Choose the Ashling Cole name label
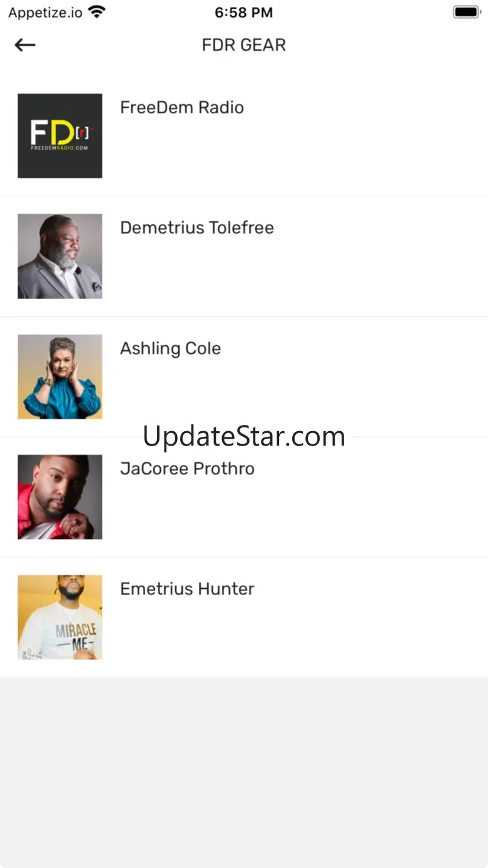This screenshot has width=488, height=868. pos(170,349)
